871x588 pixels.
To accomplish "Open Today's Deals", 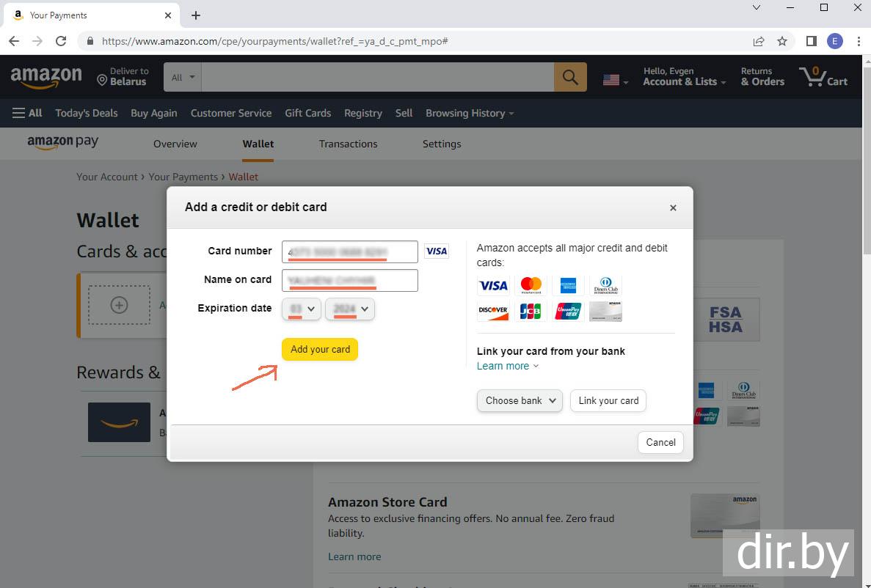I will click(x=87, y=113).
